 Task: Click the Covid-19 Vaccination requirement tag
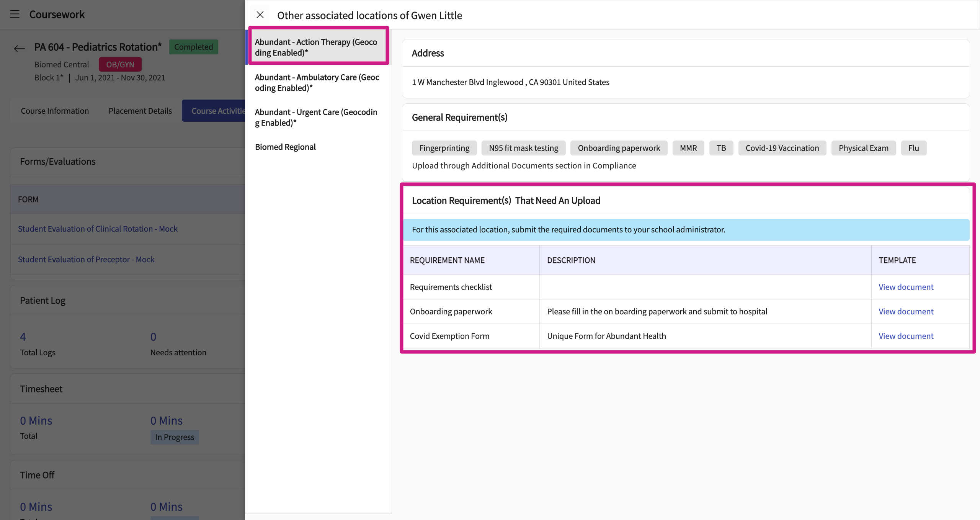coord(782,148)
